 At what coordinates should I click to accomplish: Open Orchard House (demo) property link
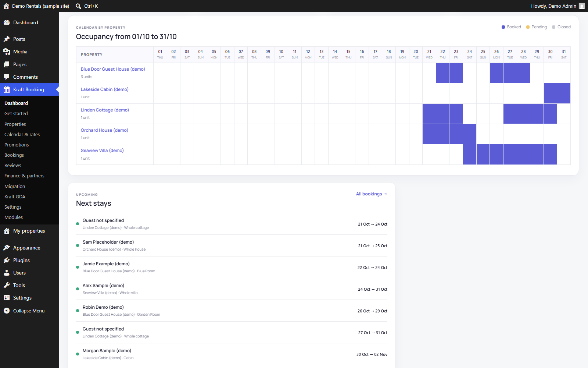tap(104, 130)
